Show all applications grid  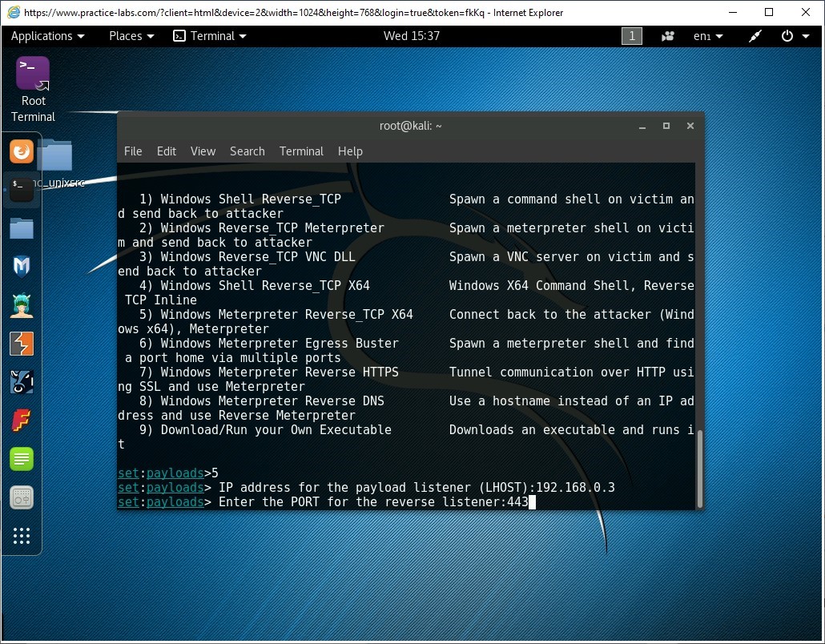[22, 536]
